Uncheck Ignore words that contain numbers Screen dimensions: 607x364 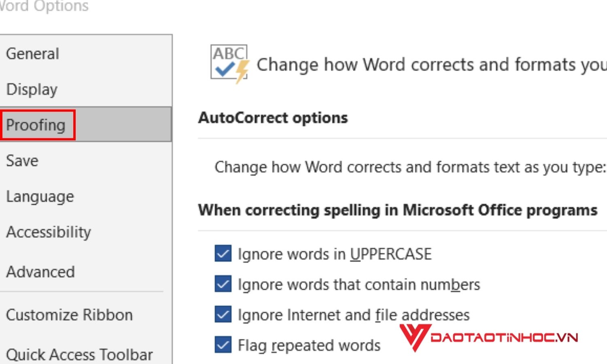click(x=223, y=284)
